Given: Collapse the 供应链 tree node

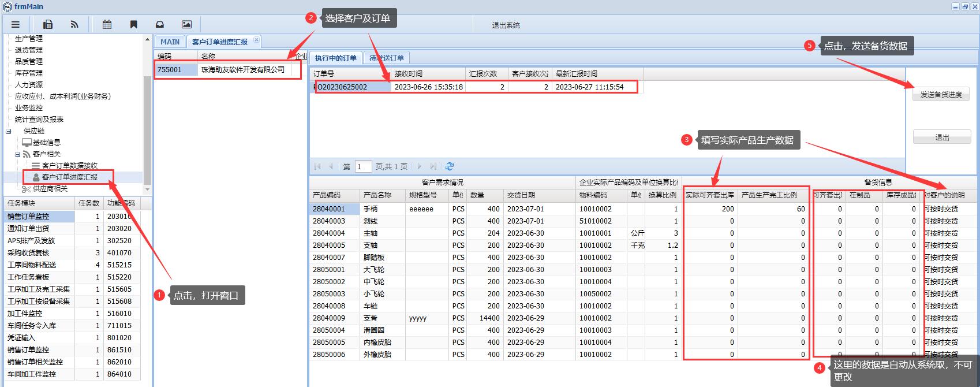Looking at the screenshot, I should pos(9,131).
